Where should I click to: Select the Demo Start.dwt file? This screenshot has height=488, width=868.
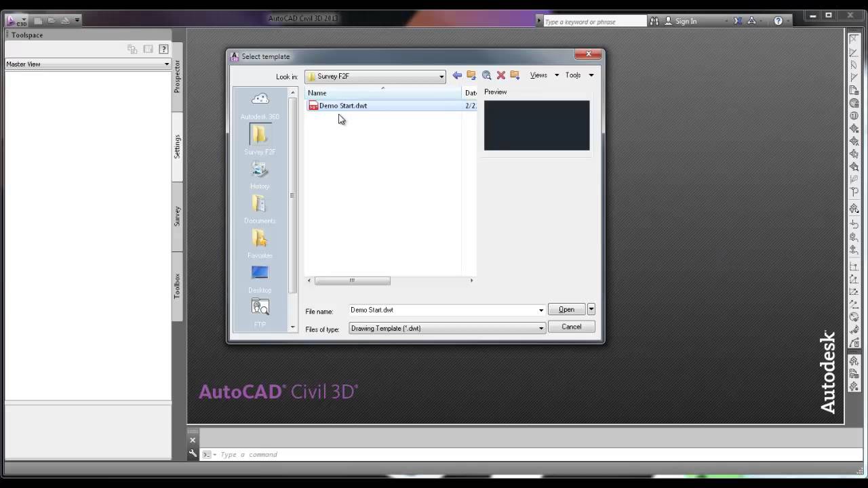tap(342, 106)
